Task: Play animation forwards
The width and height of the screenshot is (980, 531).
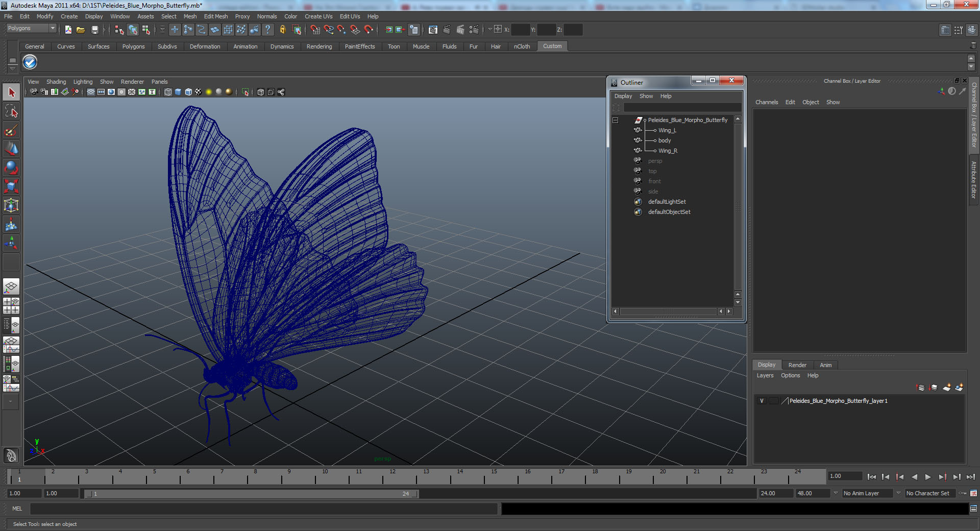Action: (x=928, y=477)
